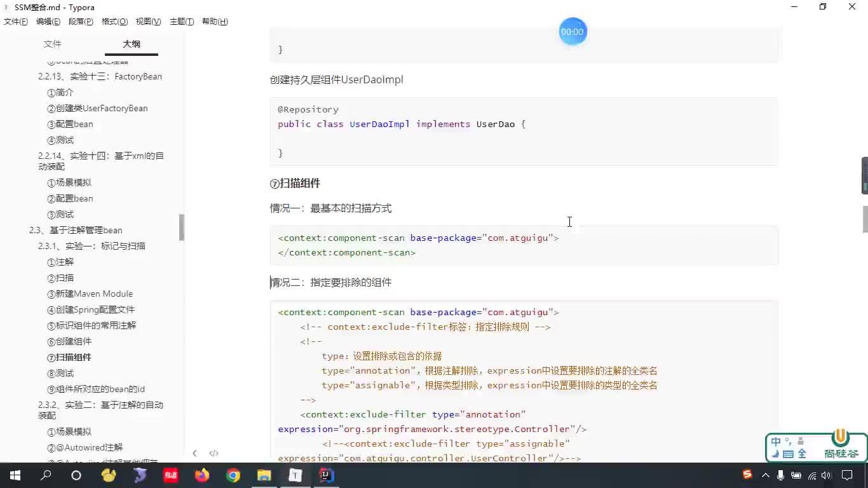Open 帮助(H) menu

click(215, 22)
